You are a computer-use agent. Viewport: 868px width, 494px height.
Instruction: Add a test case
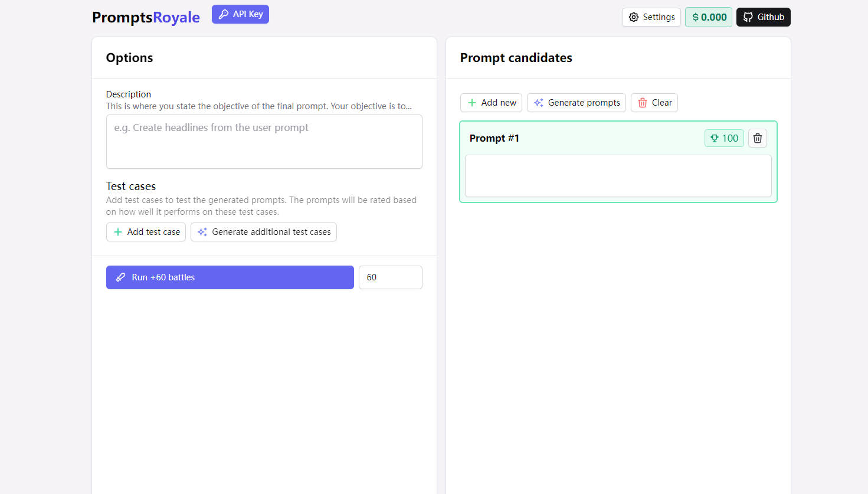point(146,232)
